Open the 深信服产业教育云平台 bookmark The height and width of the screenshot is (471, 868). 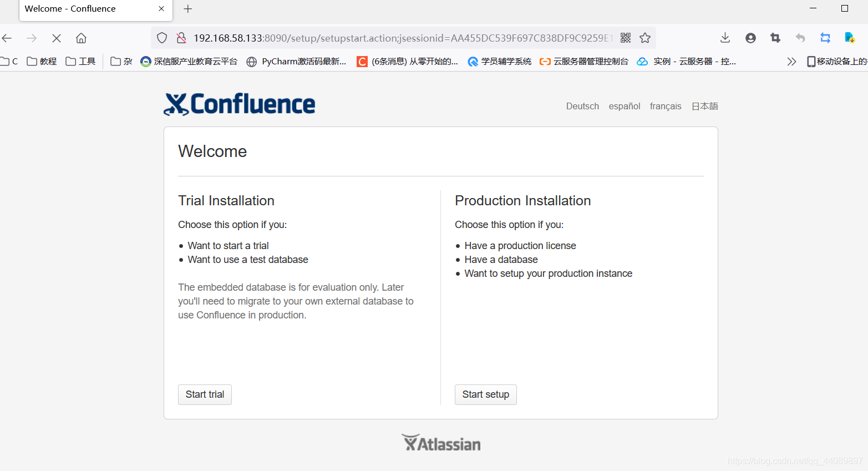click(x=189, y=62)
